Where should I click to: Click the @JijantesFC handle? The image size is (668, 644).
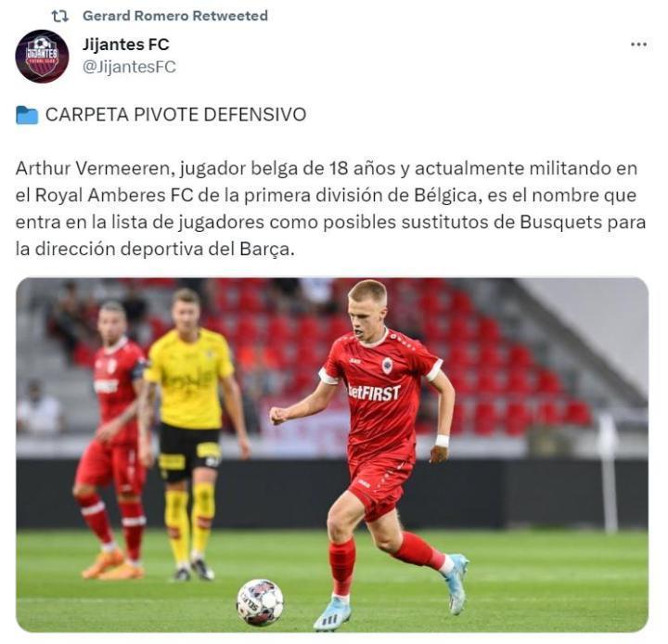[129, 67]
